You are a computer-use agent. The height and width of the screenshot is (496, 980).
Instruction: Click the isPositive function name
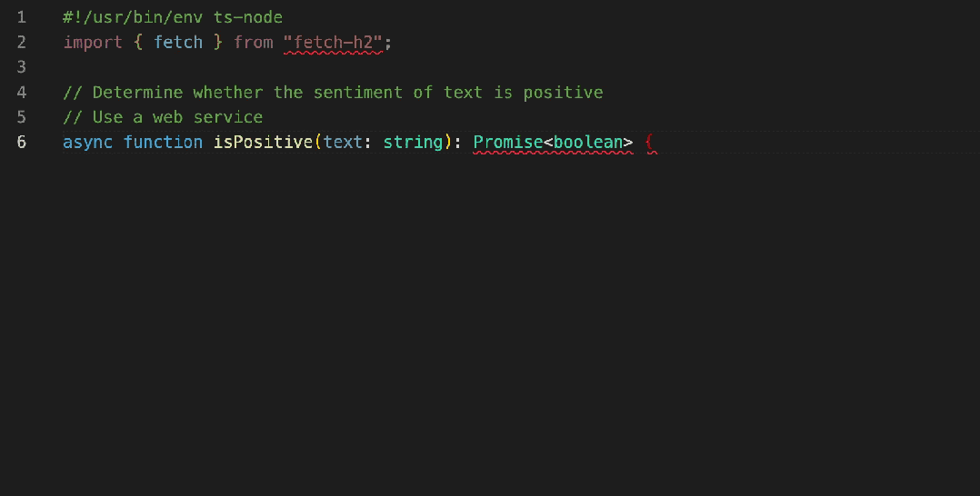263,142
